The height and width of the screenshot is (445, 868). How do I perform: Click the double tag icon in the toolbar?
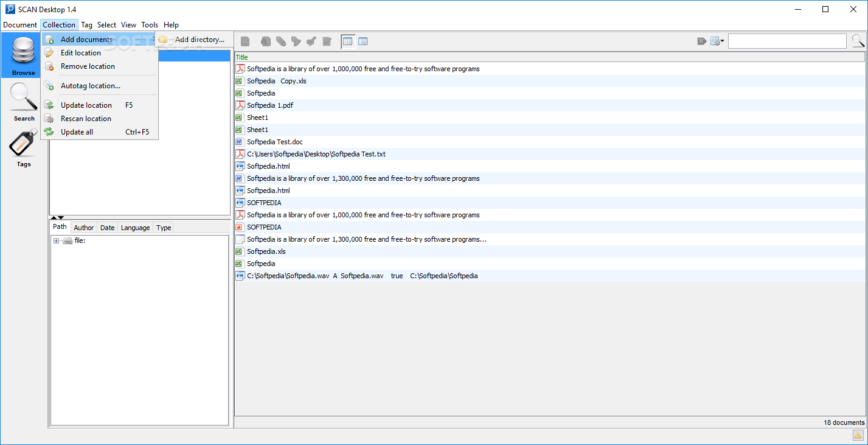[296, 41]
